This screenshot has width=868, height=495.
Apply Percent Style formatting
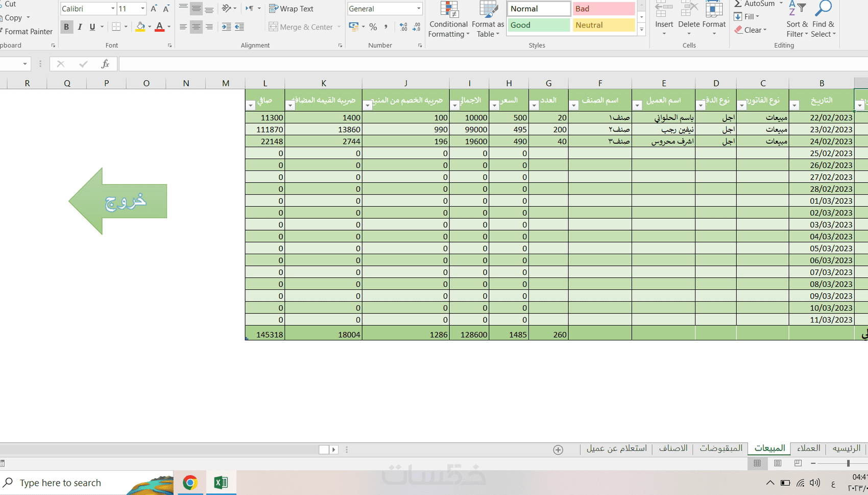373,27
